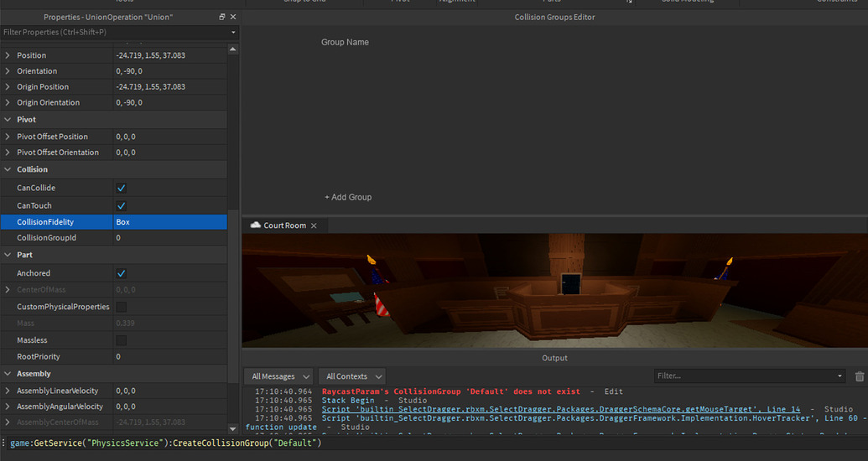Expand Pivot Offset Orientation
868x461 pixels.
pos(8,153)
